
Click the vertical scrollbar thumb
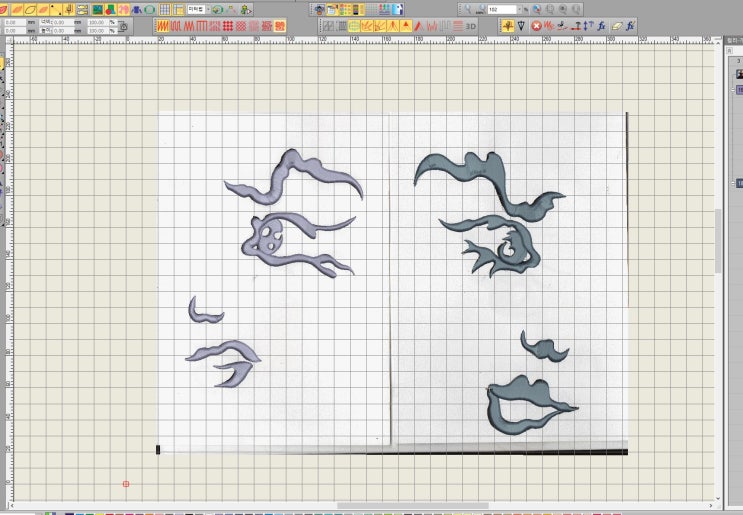pos(718,241)
